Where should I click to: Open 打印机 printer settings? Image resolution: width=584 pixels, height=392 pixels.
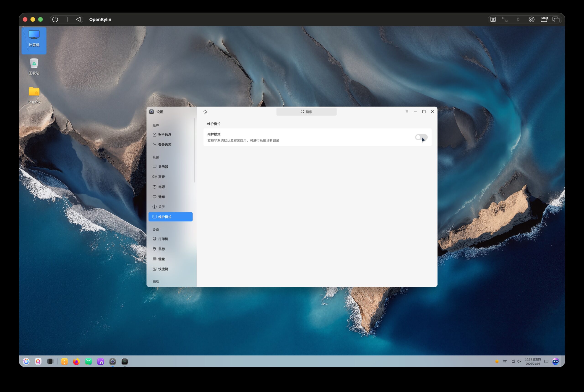click(x=163, y=239)
